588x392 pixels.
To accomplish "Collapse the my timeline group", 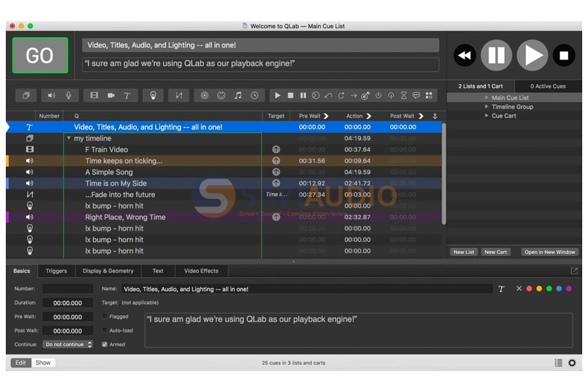I will pyautogui.click(x=69, y=139).
